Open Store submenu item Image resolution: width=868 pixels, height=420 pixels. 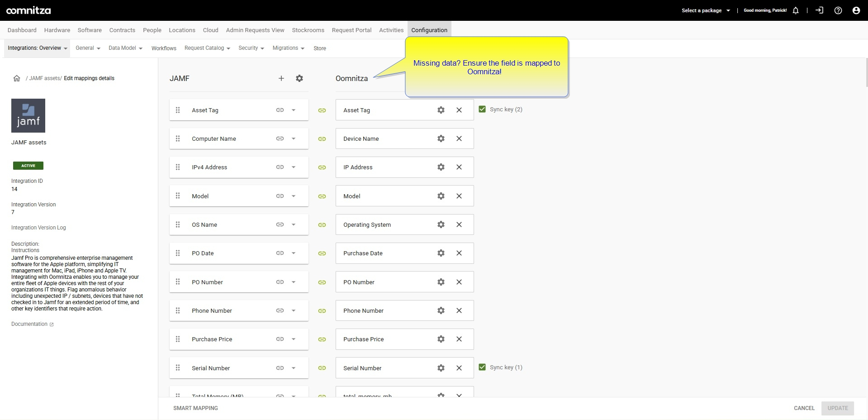coord(320,48)
